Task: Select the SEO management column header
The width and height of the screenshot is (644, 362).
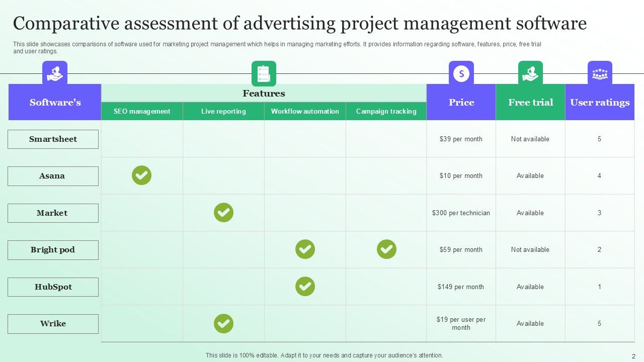Action: [142, 111]
